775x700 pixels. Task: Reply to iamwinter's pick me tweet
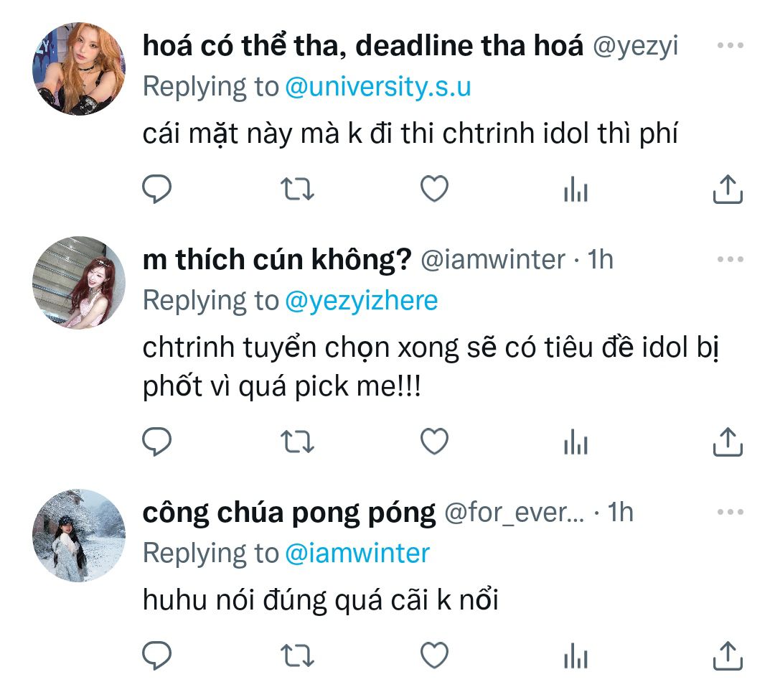(156, 442)
